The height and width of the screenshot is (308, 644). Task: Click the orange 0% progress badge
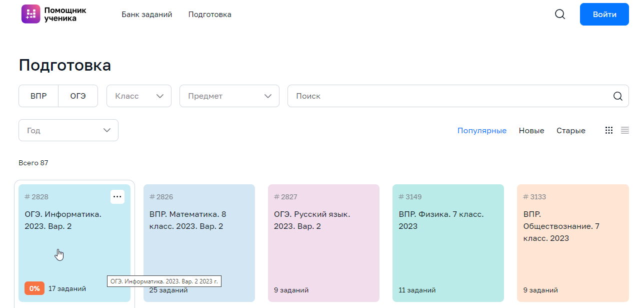34,288
